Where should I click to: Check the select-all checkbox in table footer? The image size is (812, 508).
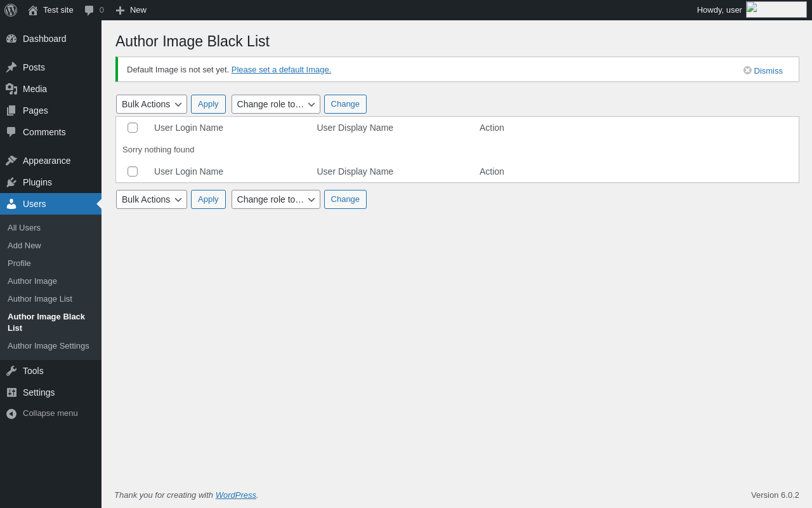tap(133, 171)
